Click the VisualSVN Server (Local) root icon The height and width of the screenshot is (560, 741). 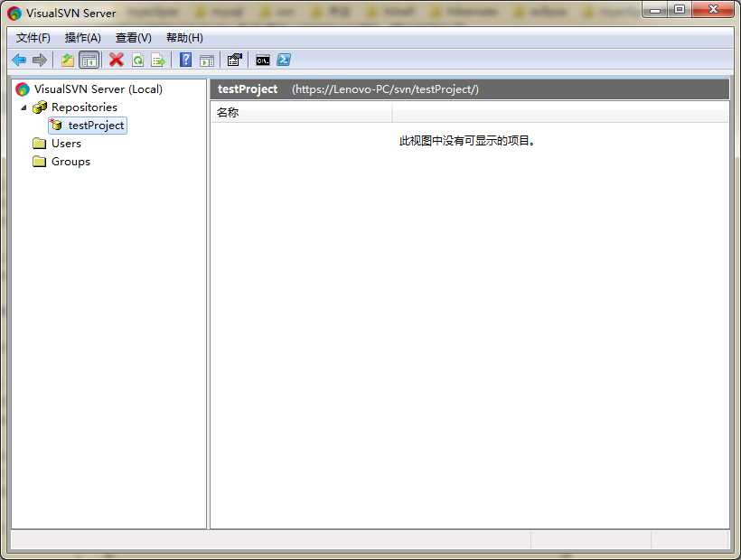23,89
